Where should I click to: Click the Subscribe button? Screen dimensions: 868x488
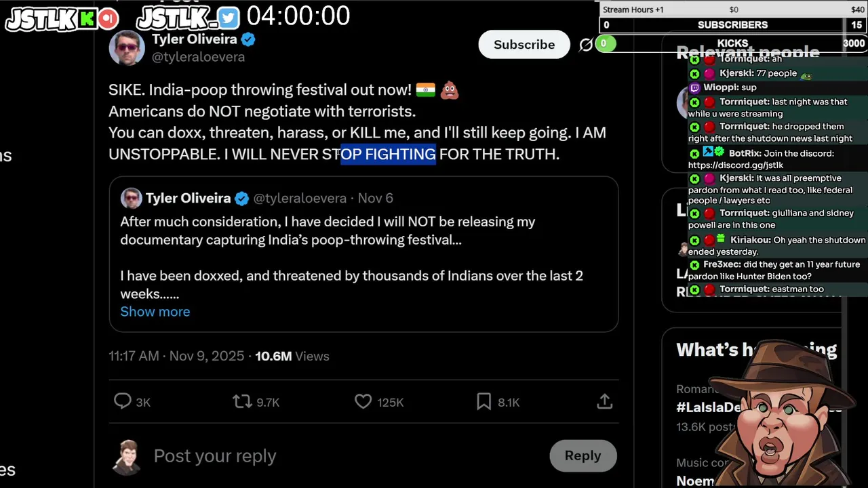(524, 45)
